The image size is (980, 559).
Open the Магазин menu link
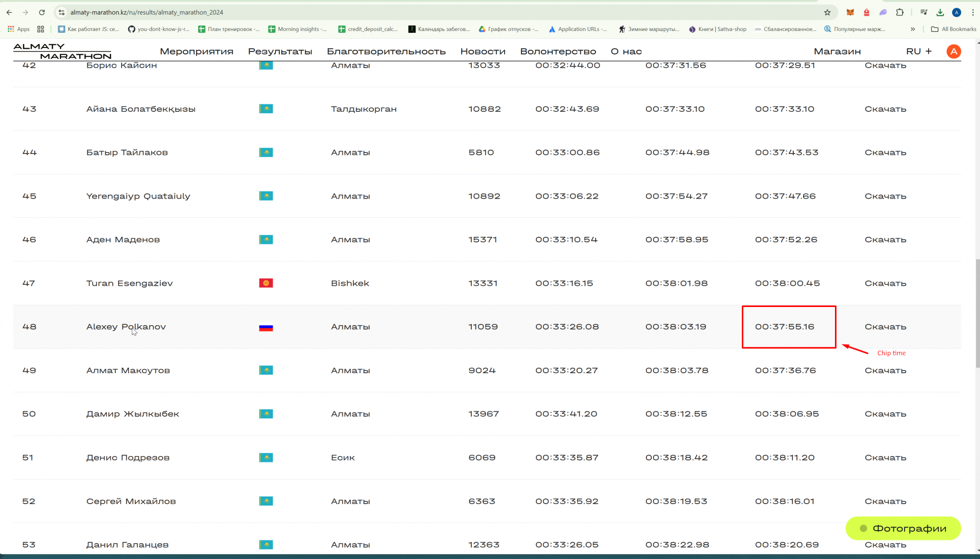[837, 51]
